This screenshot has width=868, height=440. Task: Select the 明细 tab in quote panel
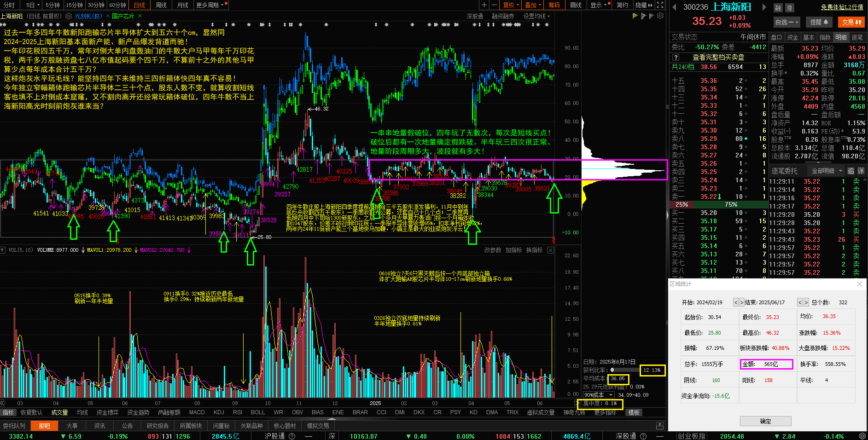pyautogui.click(x=841, y=37)
